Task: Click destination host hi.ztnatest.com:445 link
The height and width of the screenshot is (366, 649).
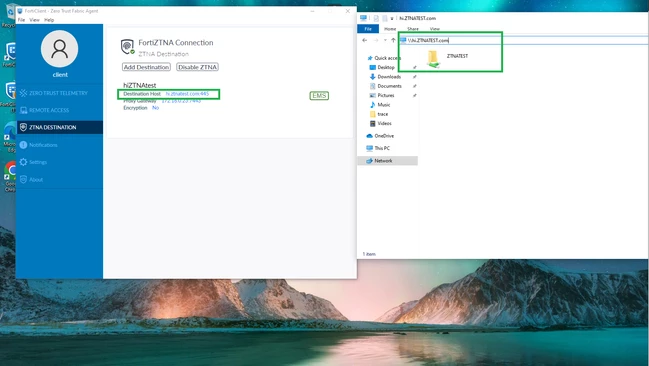Action: pyautogui.click(x=187, y=94)
